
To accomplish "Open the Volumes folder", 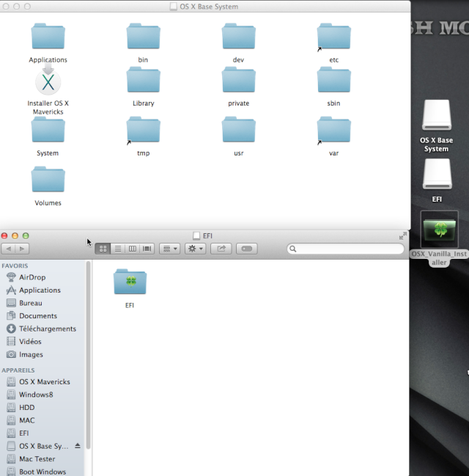I will pos(48,180).
